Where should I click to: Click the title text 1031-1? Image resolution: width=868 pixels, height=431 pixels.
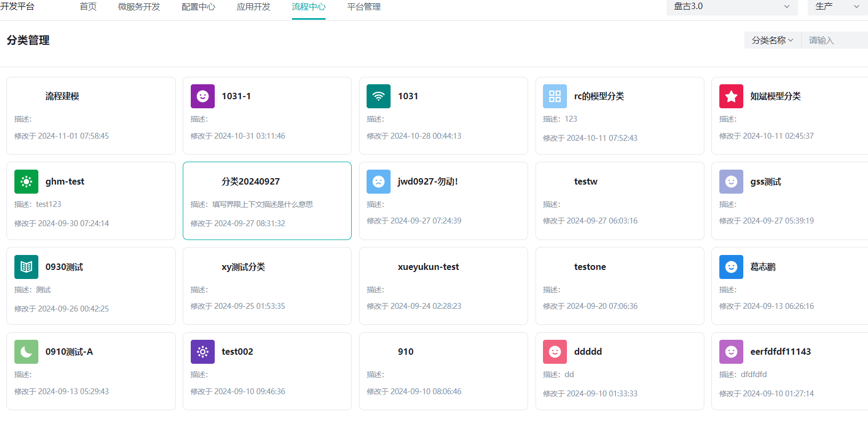click(x=236, y=96)
